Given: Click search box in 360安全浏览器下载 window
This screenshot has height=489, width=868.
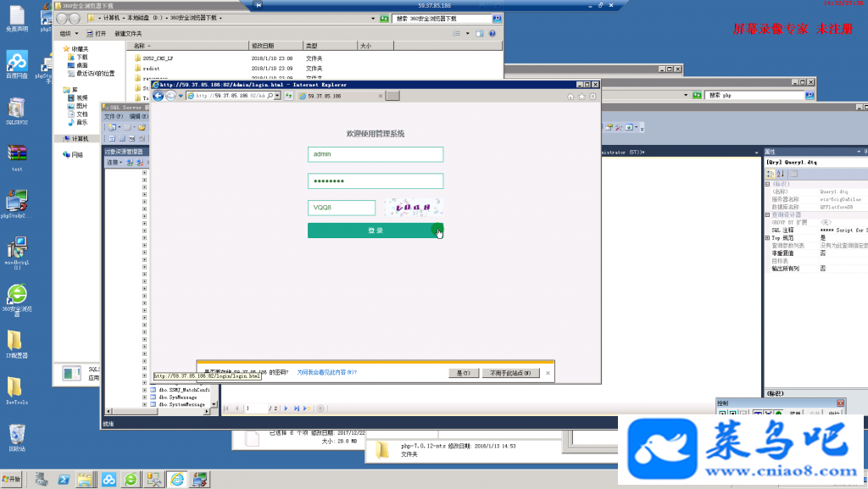Looking at the screenshot, I should [x=441, y=19].
